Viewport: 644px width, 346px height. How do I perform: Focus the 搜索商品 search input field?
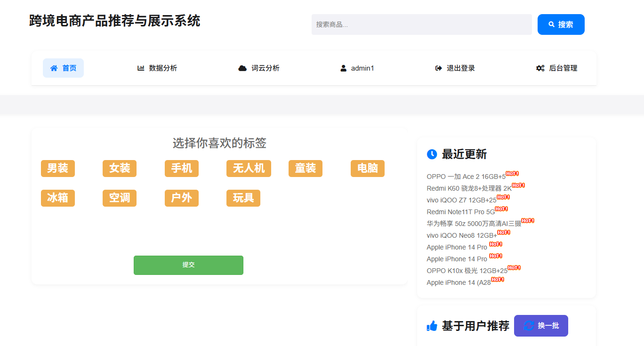click(421, 24)
